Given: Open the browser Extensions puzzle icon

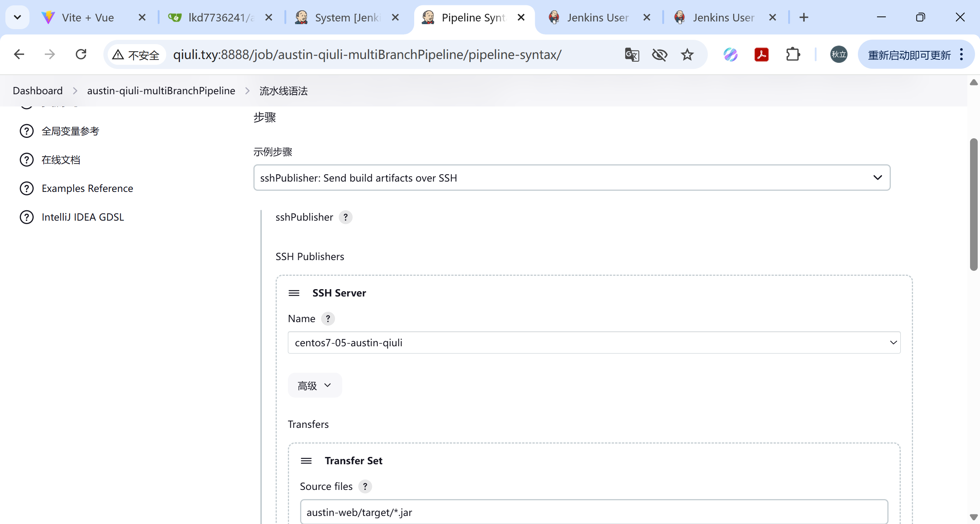Looking at the screenshot, I should pos(793,55).
